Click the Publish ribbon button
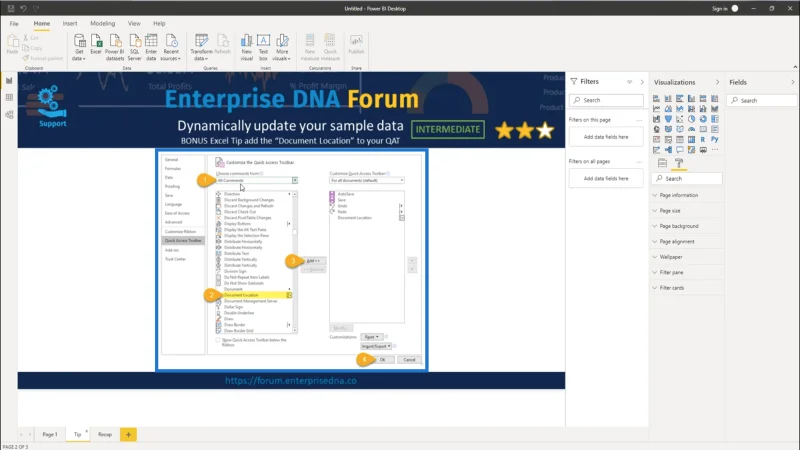800x450 pixels. click(356, 44)
